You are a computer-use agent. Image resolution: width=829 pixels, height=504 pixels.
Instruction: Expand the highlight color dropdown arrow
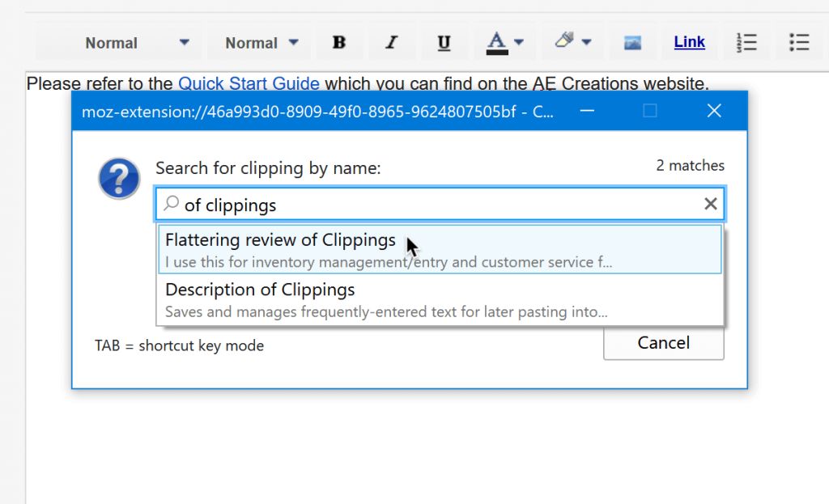tap(586, 43)
